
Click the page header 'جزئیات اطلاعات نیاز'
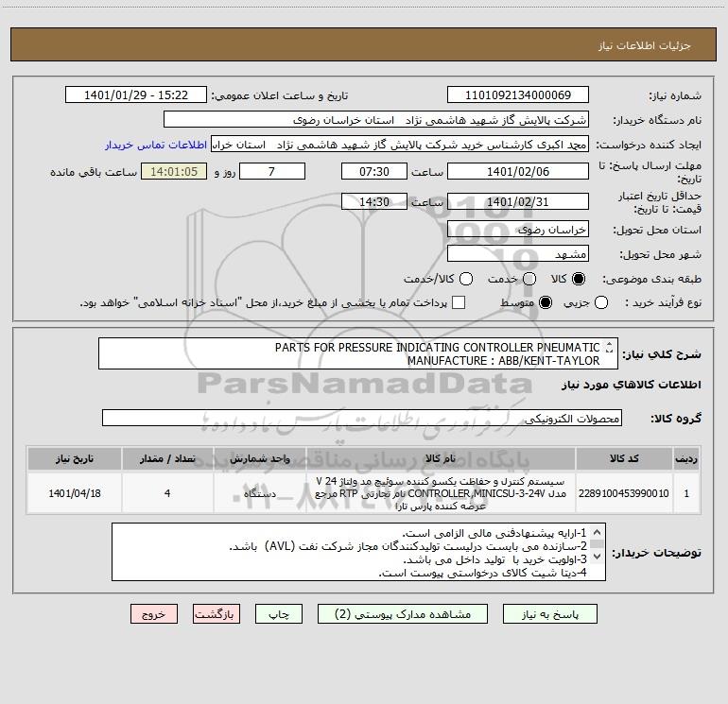tap(644, 45)
